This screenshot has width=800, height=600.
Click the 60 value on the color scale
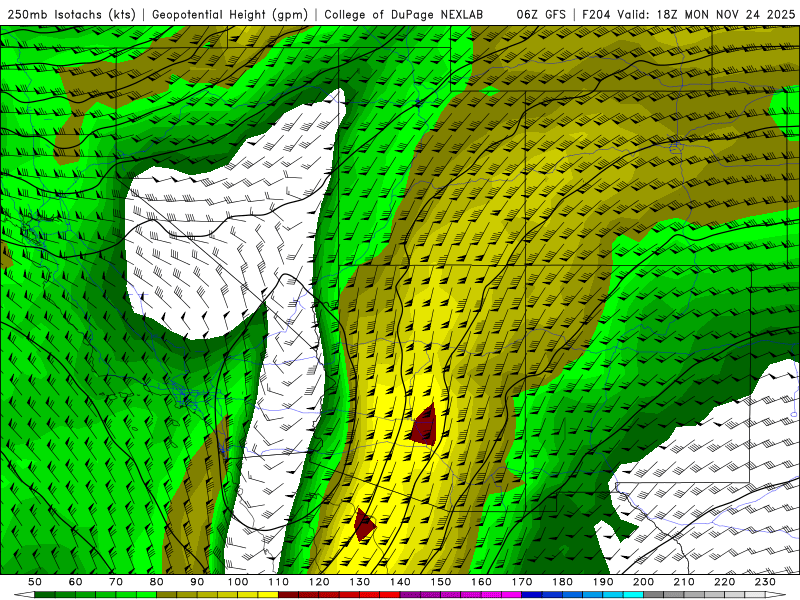[x=75, y=582]
